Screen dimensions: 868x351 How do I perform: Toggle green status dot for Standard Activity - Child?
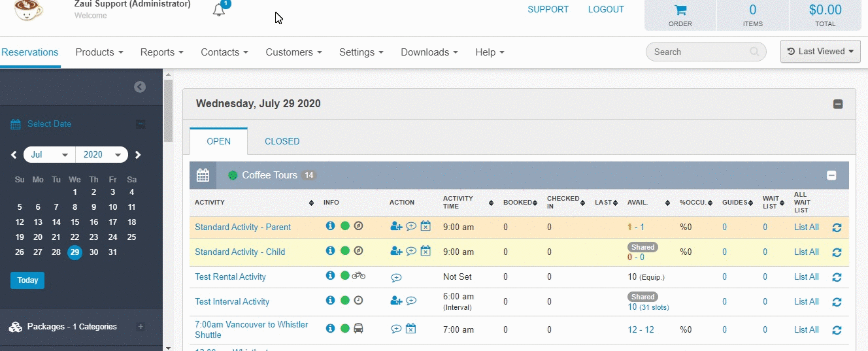coord(345,251)
